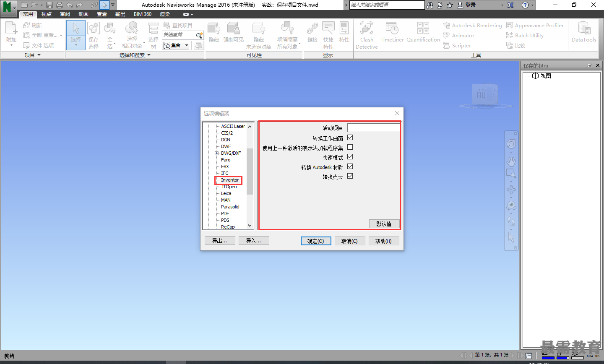Open Autodesk Rendering
Image resolution: width=604 pixels, height=364 pixels.
(473, 26)
